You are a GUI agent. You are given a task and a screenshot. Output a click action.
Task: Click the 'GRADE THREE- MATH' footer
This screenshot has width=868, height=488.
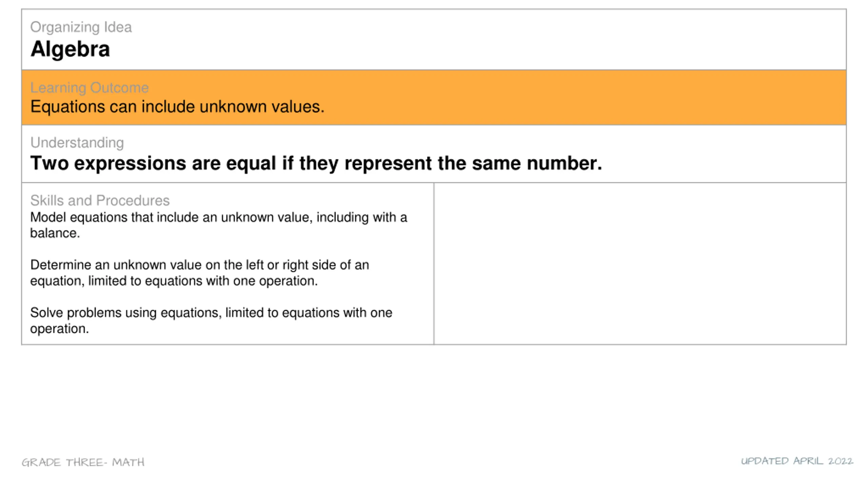83,463
